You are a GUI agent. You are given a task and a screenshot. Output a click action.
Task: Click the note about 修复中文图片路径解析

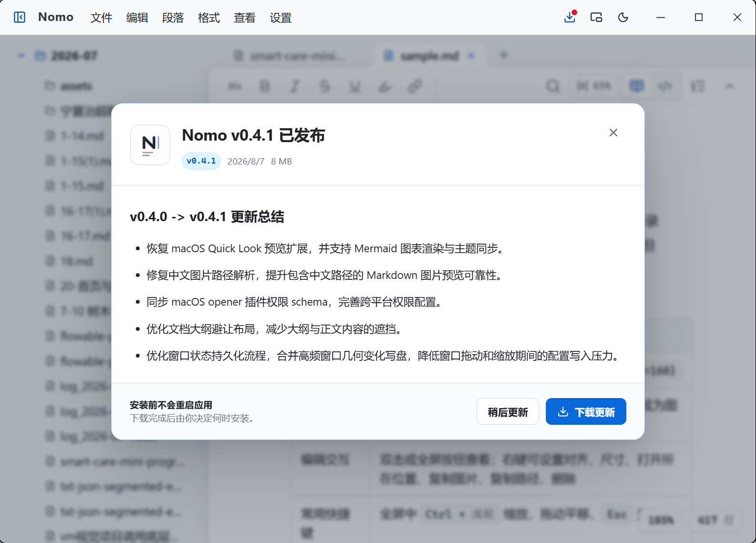pyautogui.click(x=325, y=275)
